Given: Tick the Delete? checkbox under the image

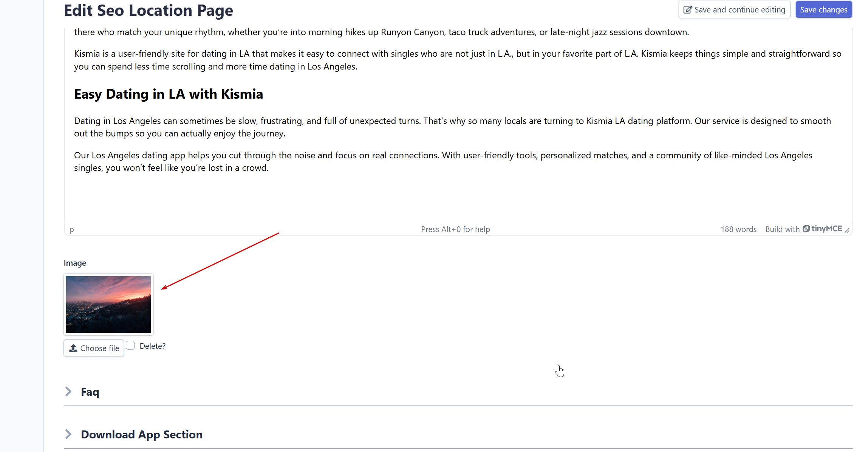Looking at the screenshot, I should (x=130, y=345).
